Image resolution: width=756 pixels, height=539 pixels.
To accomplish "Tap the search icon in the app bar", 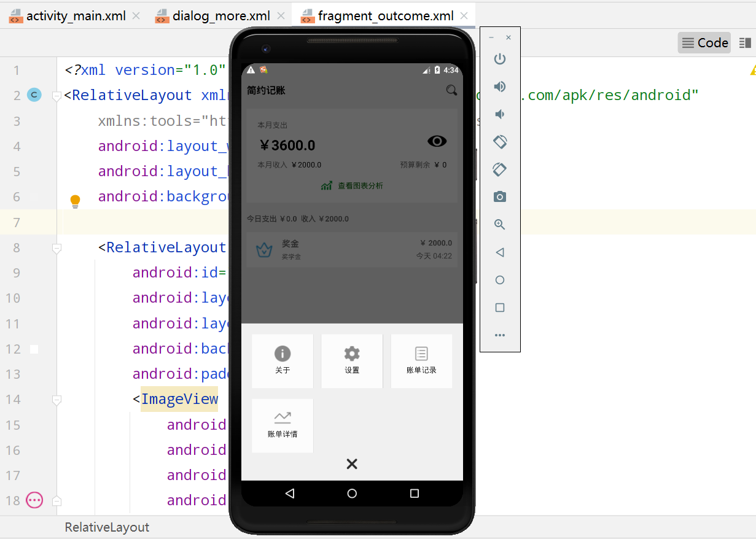I will pyautogui.click(x=451, y=90).
